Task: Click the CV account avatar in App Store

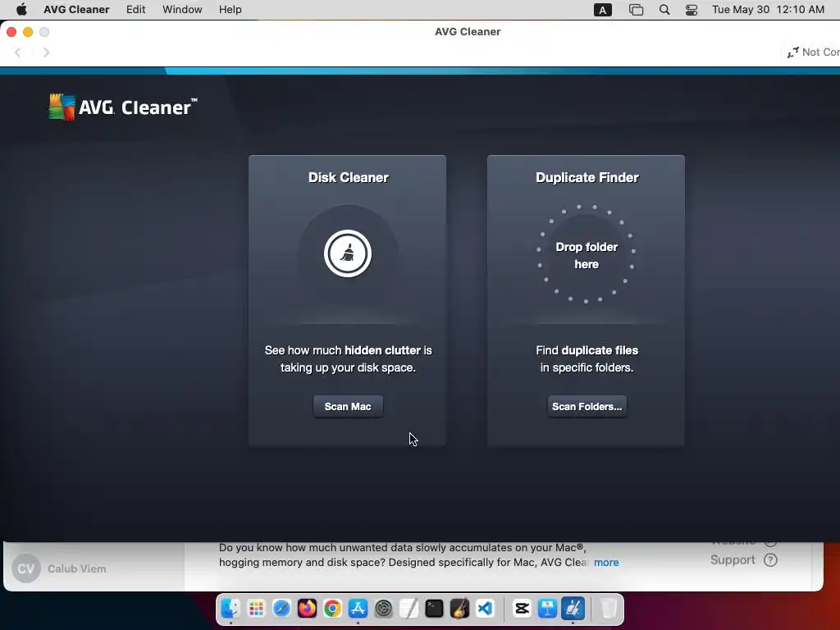Action: 26,568
